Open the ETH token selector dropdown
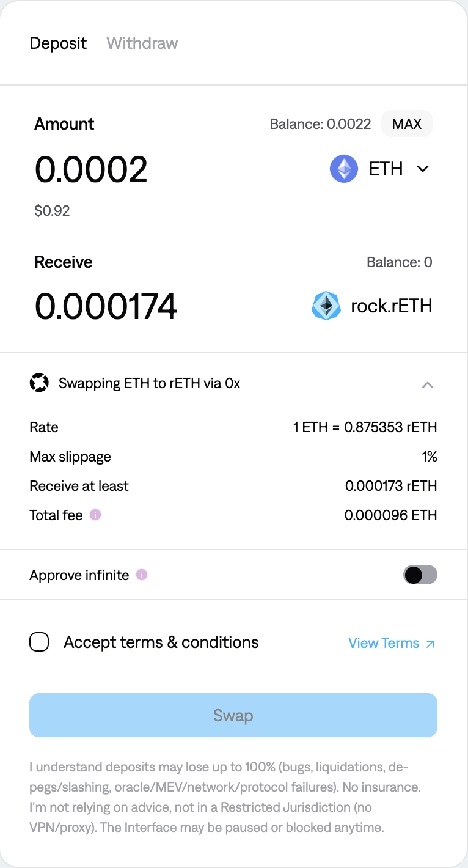Image resolution: width=468 pixels, height=868 pixels. coord(423,169)
